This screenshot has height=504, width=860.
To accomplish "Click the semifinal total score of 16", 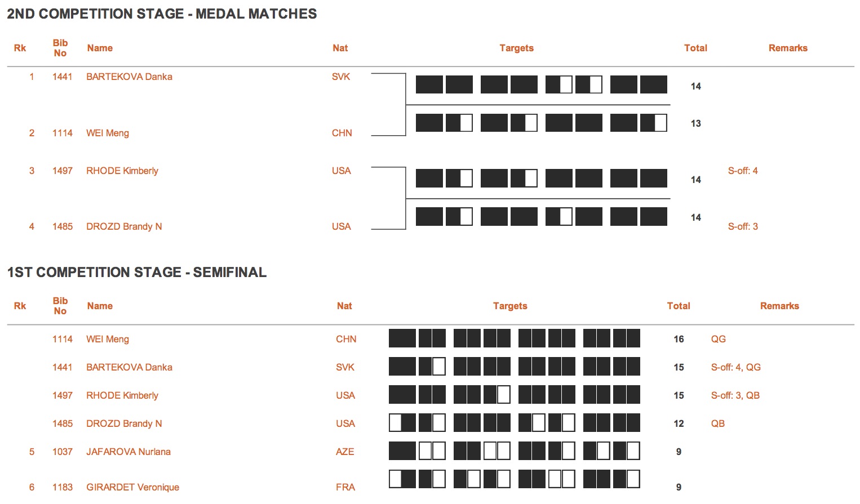I will (679, 339).
